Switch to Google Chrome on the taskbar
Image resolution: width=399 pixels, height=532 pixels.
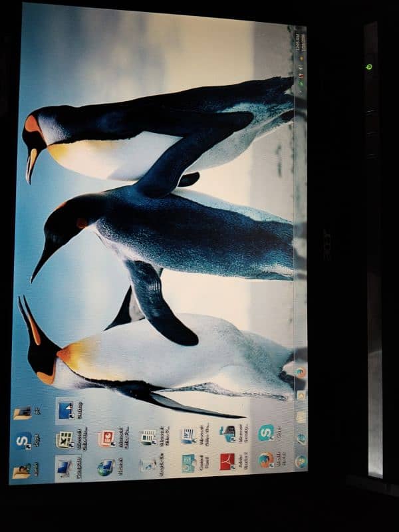click(x=301, y=372)
